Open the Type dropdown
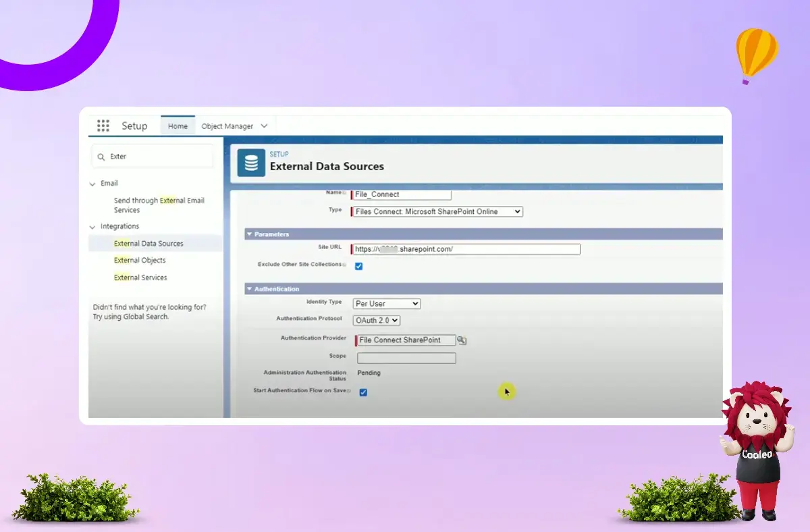 [x=437, y=211]
